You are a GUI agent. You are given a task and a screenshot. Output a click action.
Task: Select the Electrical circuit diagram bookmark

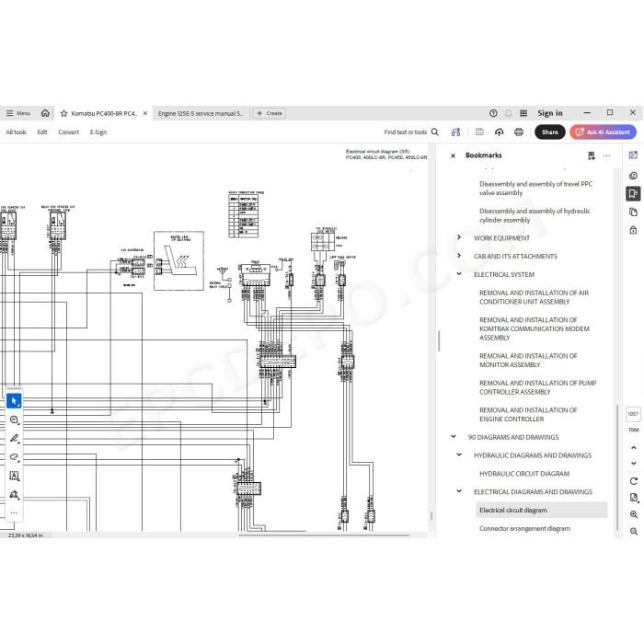click(x=541, y=510)
